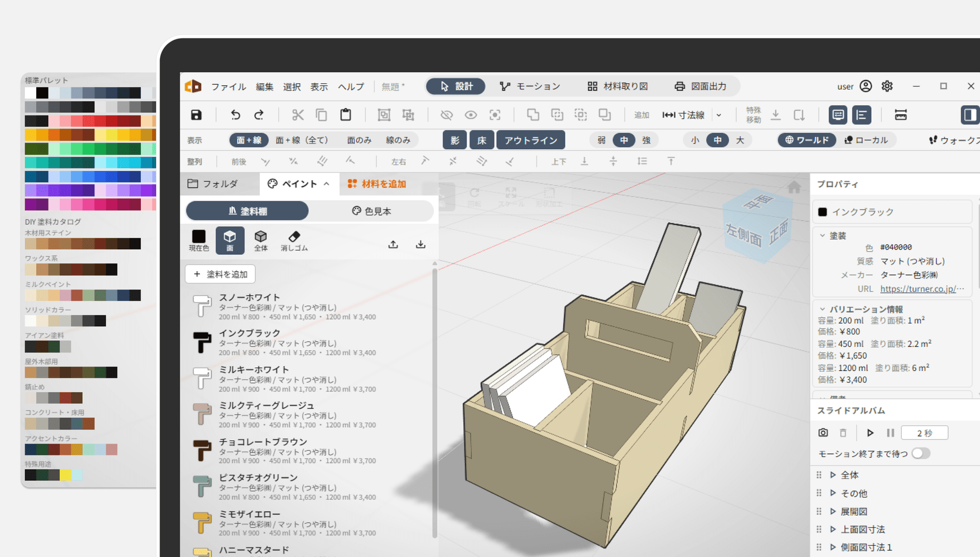This screenshot has width=980, height=557.
Task: Open the ファイル menu
Action: 229,87
